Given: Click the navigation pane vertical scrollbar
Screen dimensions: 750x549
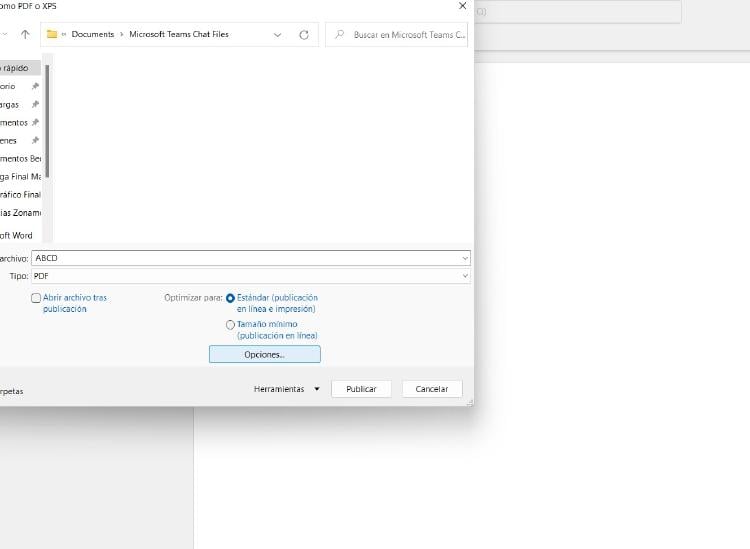Looking at the screenshot, I should tap(47, 120).
